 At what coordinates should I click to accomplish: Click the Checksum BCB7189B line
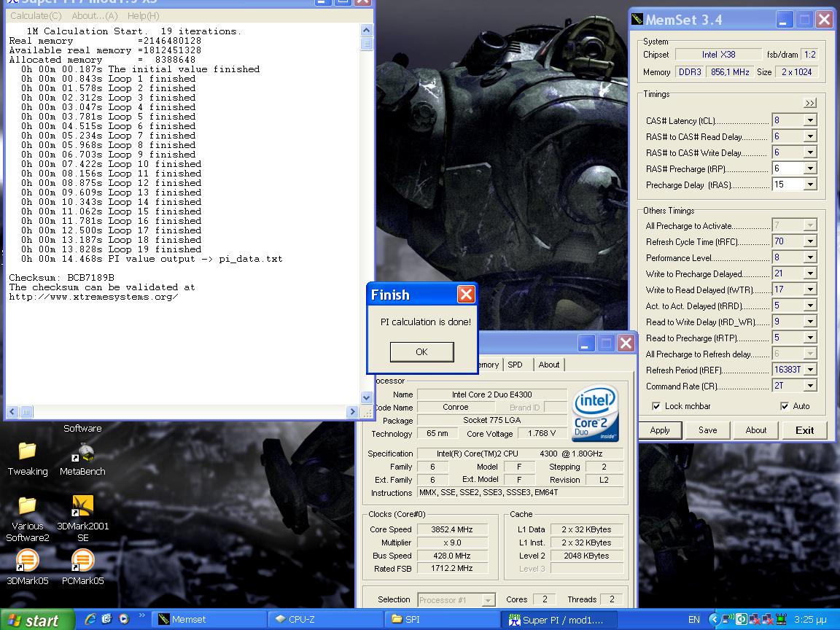click(61, 278)
